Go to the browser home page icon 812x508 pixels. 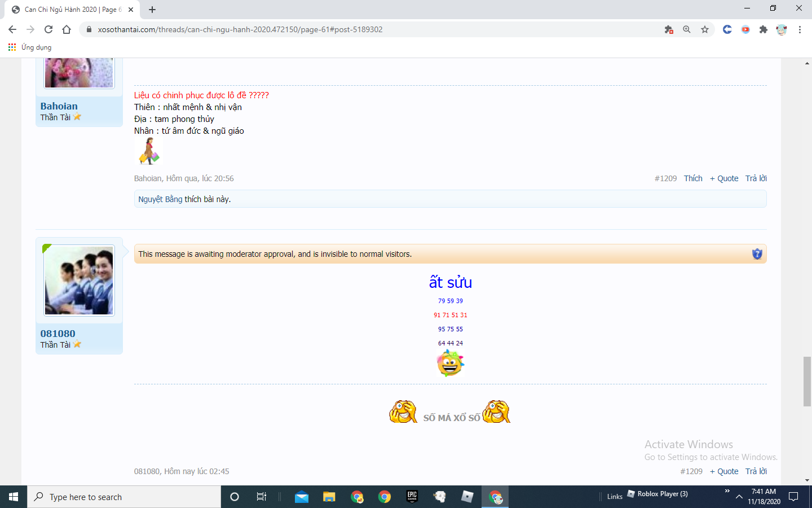[67, 29]
